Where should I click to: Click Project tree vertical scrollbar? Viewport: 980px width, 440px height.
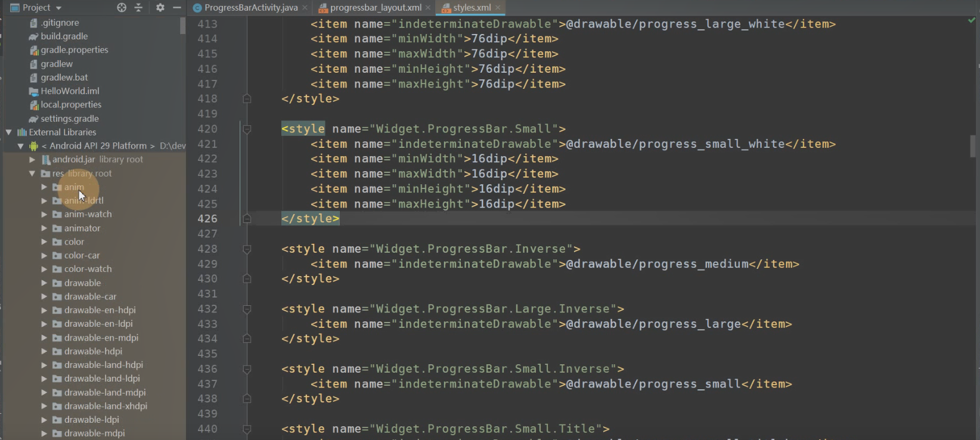point(182,26)
